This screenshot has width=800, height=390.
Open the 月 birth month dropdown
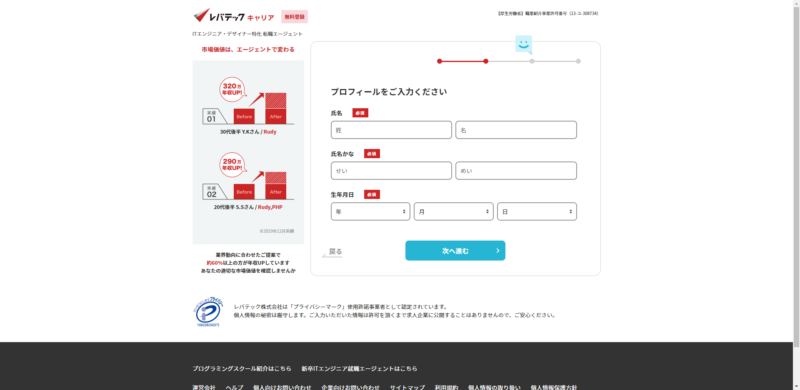point(454,211)
